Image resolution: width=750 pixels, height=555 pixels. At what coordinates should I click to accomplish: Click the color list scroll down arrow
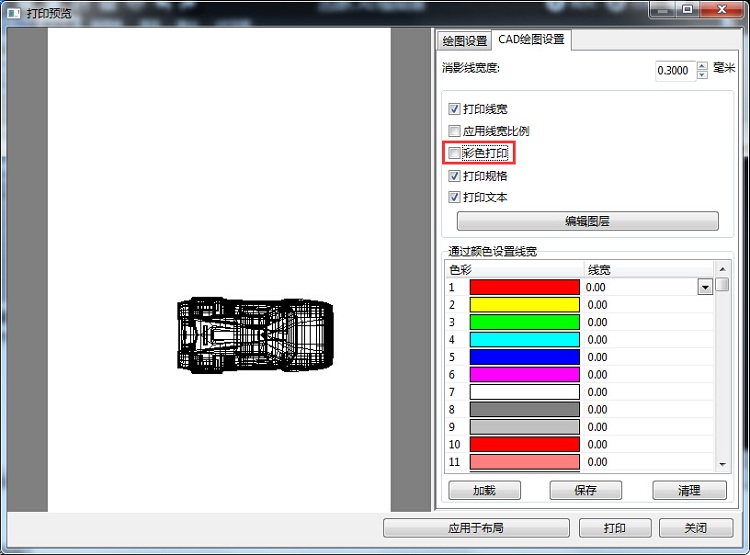[722, 464]
